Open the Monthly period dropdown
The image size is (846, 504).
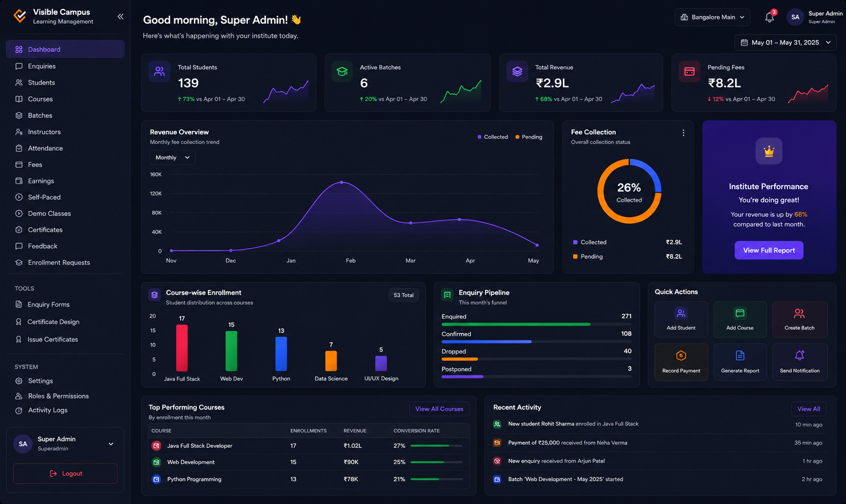pyautogui.click(x=172, y=157)
